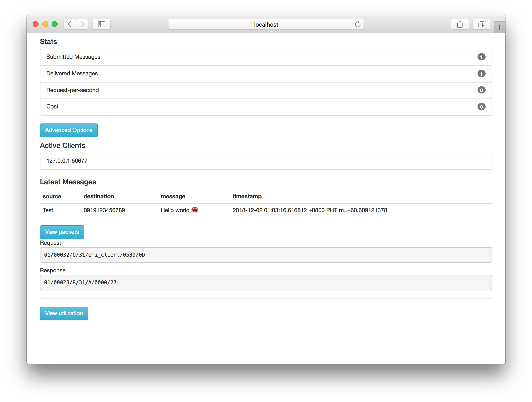
Task: Click the crab emoji in message
Action: click(x=195, y=210)
